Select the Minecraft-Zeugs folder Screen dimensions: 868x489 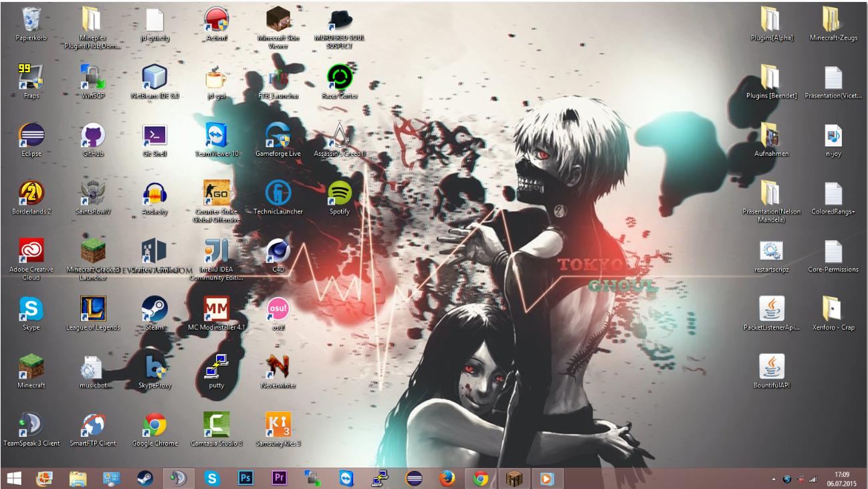(x=833, y=25)
